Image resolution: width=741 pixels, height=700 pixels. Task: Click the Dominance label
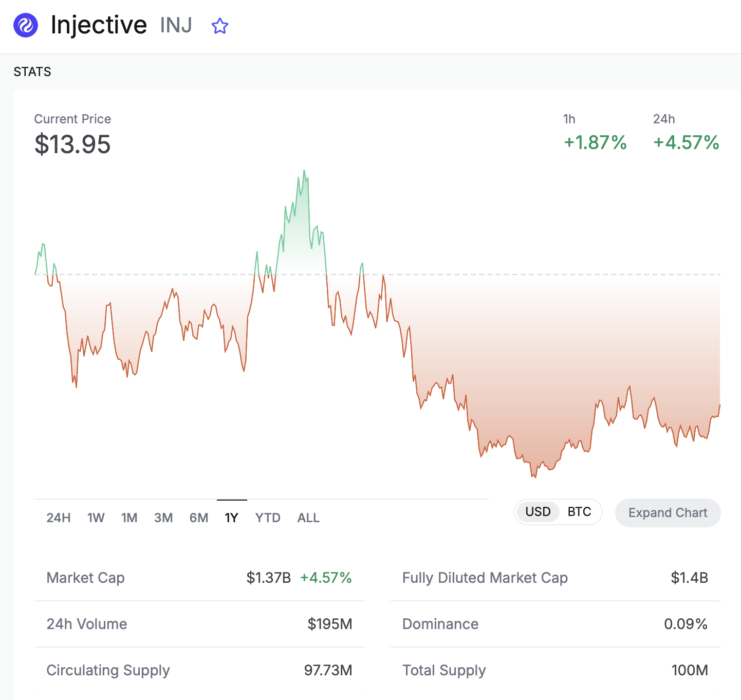440,624
